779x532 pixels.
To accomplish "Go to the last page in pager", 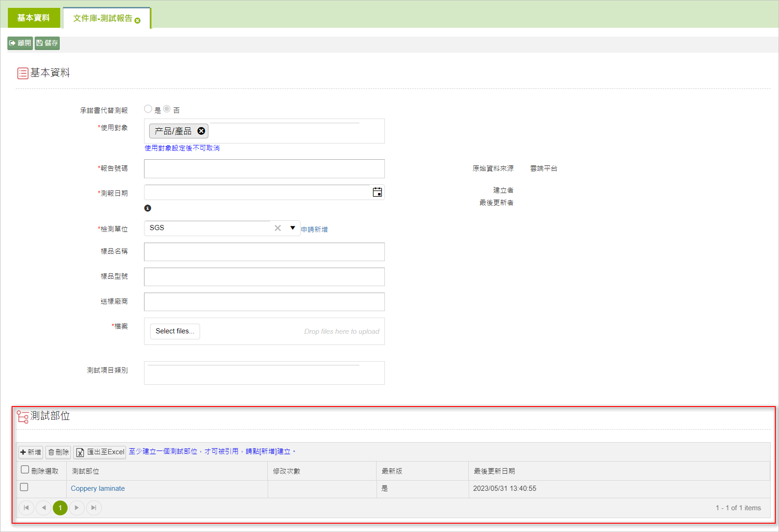I will [x=94, y=508].
